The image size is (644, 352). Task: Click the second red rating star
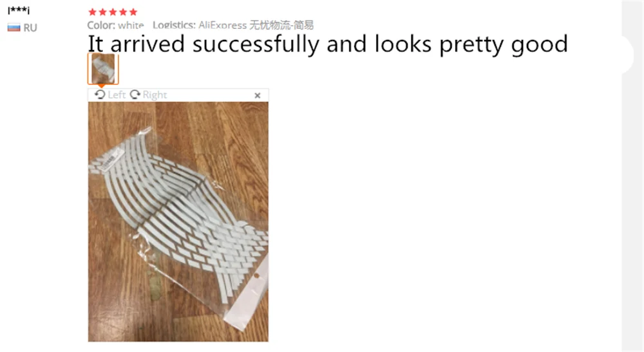coord(102,12)
